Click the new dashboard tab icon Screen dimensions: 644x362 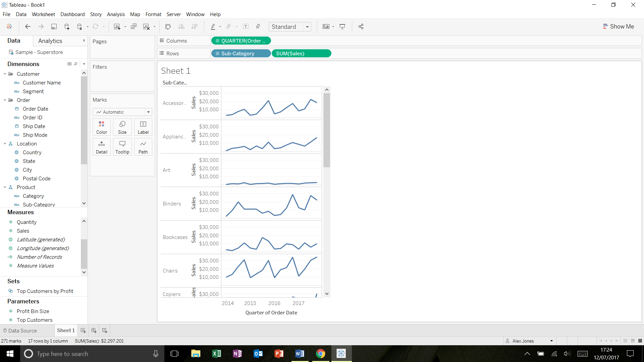94,330
